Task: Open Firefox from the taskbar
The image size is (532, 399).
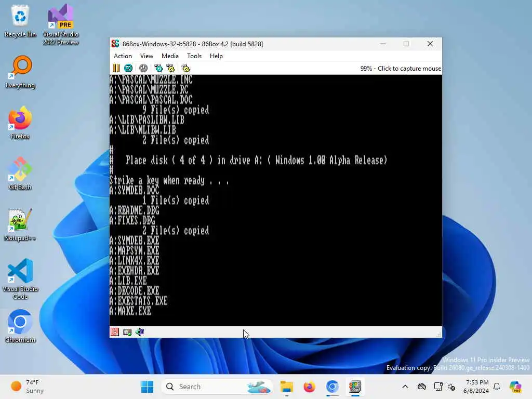Action: pos(309,387)
